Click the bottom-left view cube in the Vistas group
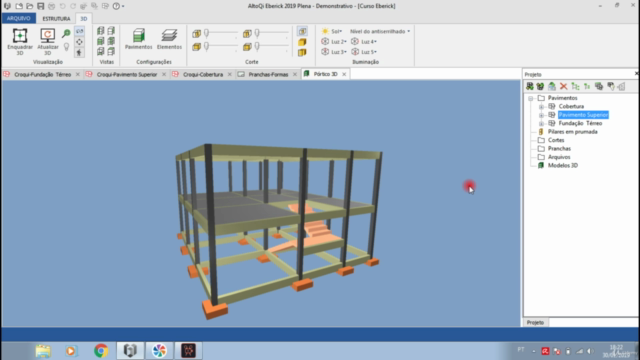 (101, 51)
